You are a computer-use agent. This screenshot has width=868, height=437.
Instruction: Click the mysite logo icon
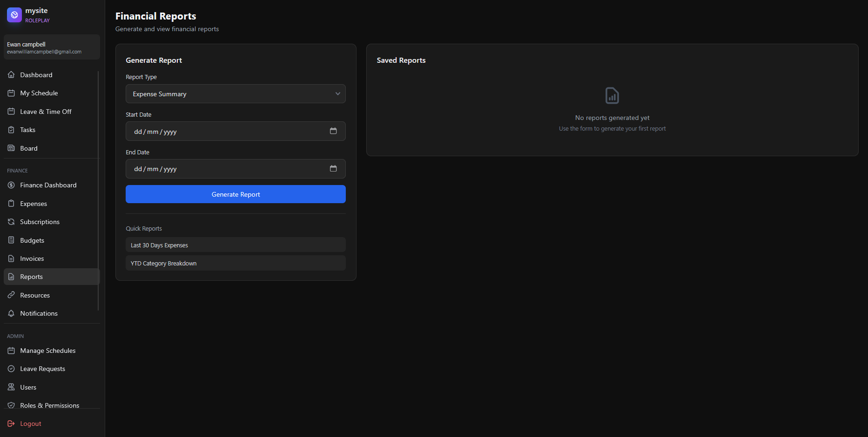pos(14,15)
